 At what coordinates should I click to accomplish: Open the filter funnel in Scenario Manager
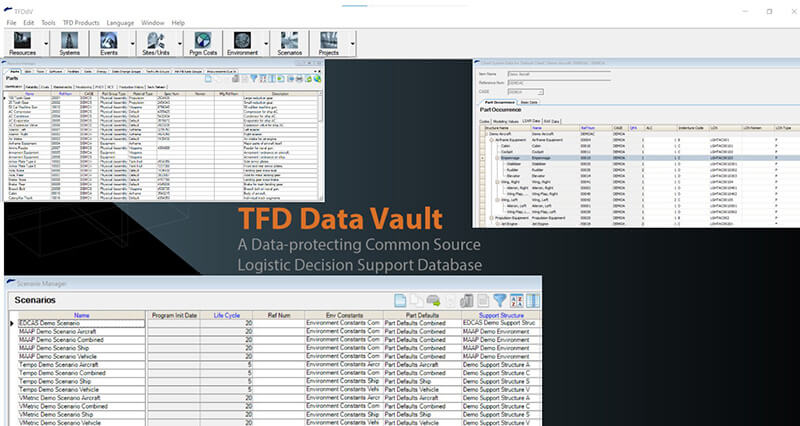pyautogui.click(x=500, y=300)
